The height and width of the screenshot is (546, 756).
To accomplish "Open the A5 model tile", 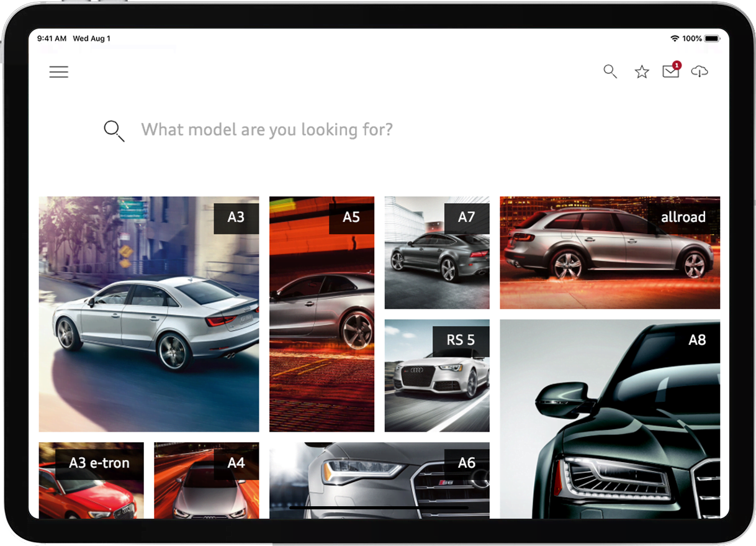I will point(322,314).
